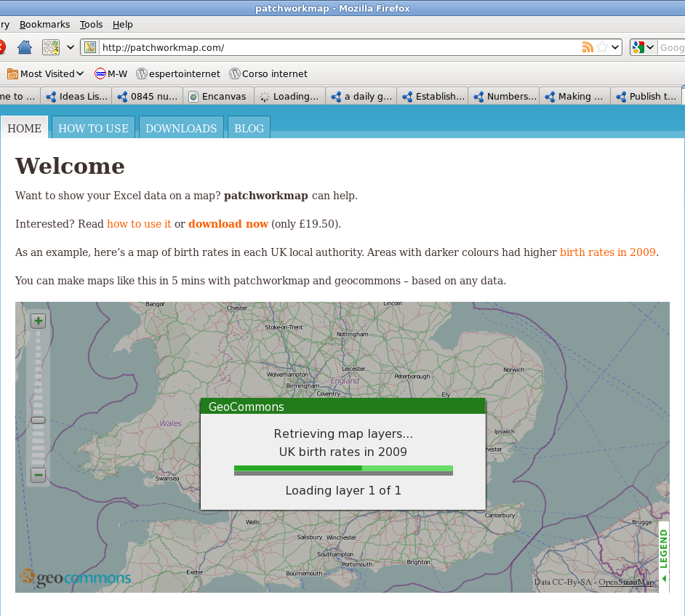
Task: Switch to the 0845 nu... tab
Action: click(148, 97)
